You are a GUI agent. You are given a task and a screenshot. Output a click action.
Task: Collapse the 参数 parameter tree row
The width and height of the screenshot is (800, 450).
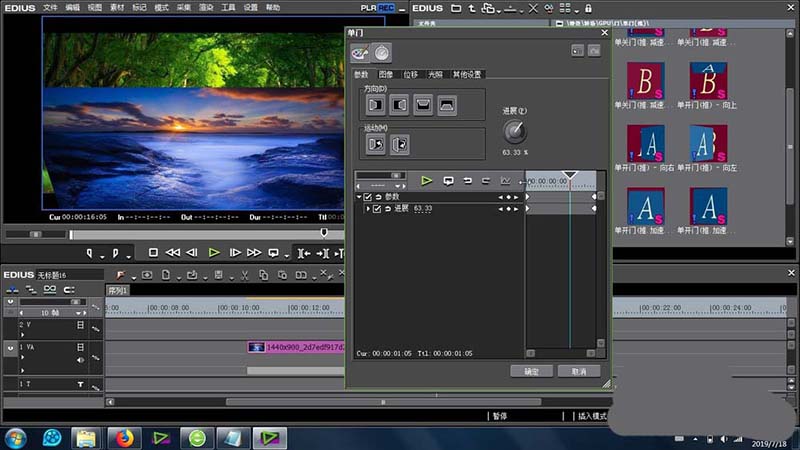click(359, 197)
